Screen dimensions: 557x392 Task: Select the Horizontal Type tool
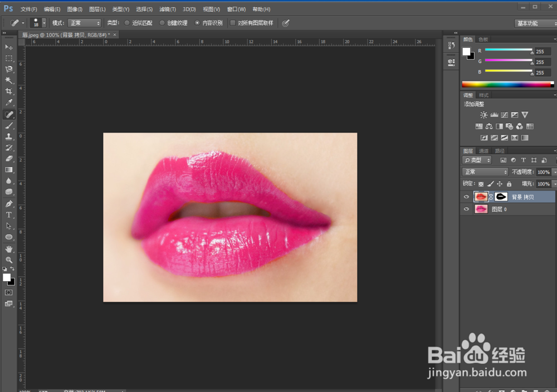coord(9,215)
